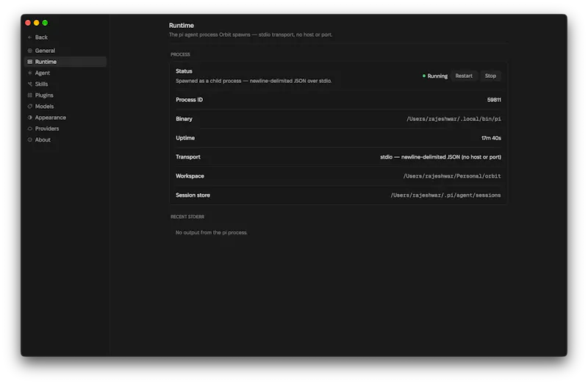Switch to the Appearance section

pos(51,117)
